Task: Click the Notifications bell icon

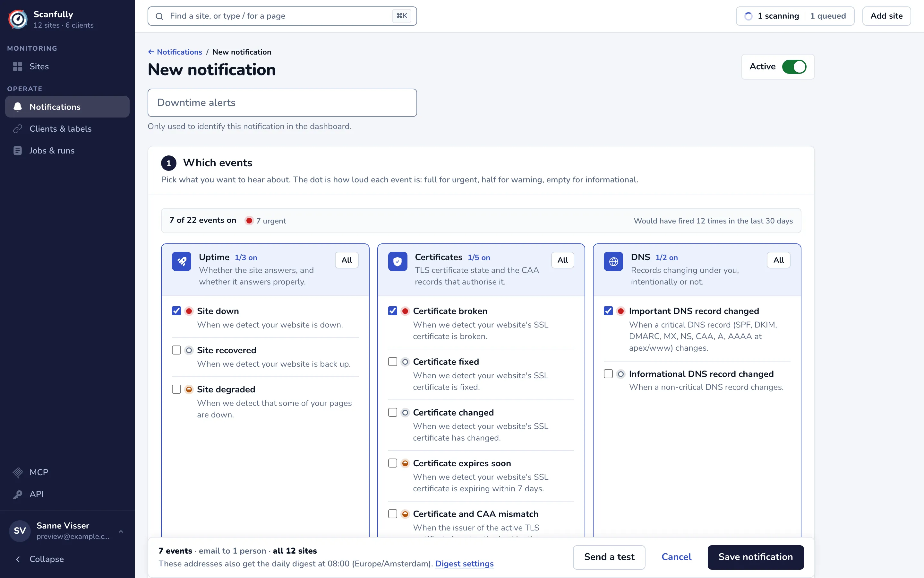Action: pos(18,107)
